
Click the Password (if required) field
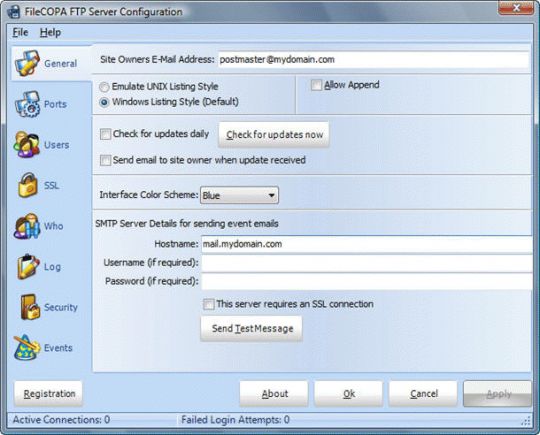pyautogui.click(x=367, y=281)
